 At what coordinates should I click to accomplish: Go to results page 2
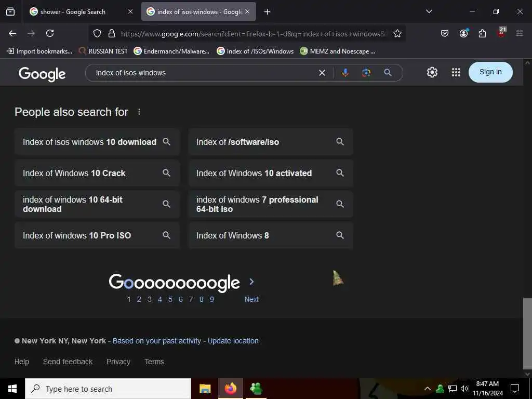(139, 299)
